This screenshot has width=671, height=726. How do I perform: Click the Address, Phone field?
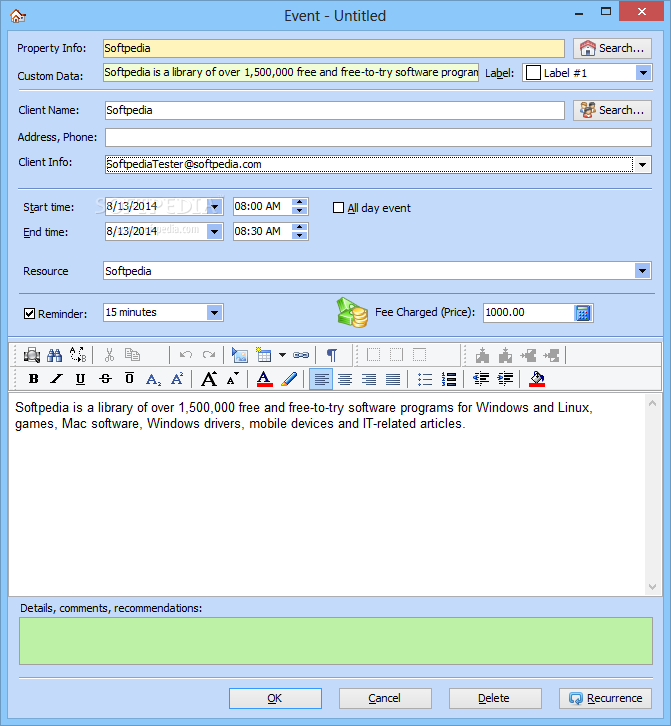point(378,138)
